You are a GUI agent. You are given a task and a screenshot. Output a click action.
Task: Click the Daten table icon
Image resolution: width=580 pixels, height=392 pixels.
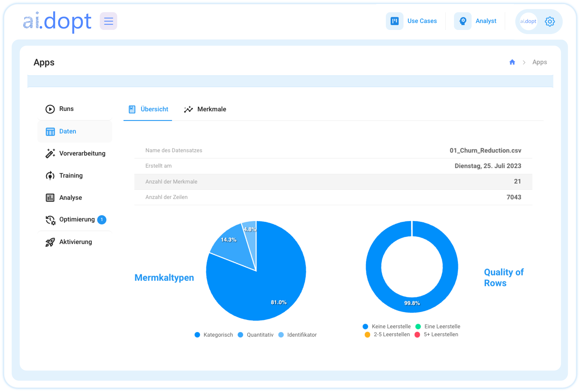(x=50, y=131)
